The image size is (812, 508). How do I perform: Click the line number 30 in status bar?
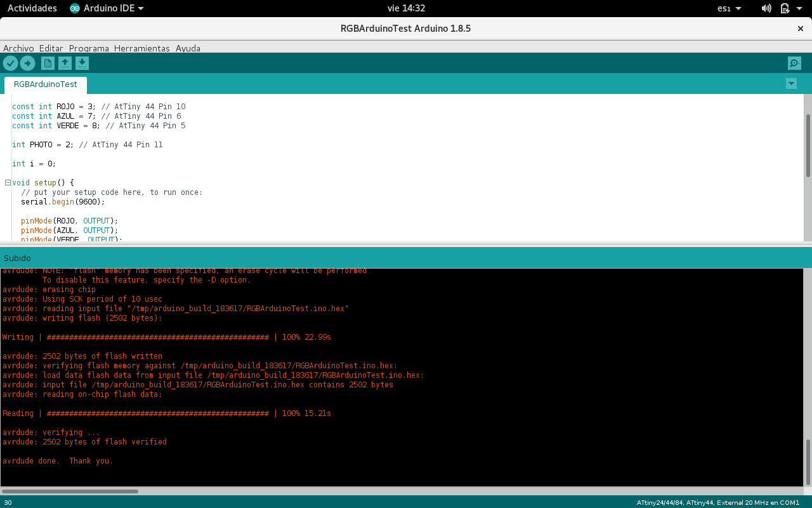click(x=8, y=503)
